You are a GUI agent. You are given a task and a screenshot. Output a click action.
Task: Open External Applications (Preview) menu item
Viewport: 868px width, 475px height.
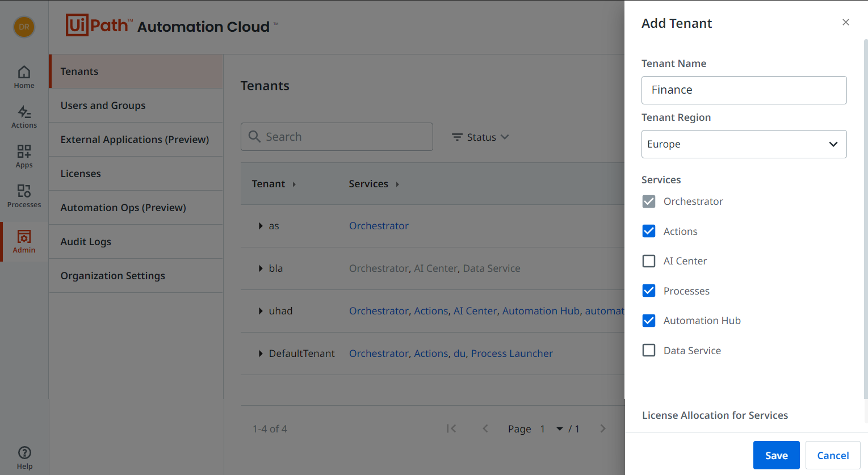point(136,140)
